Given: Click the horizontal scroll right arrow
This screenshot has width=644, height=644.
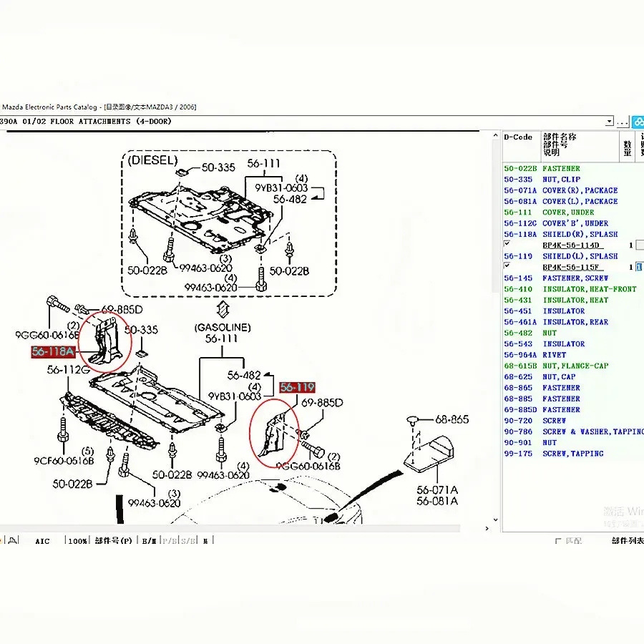Looking at the screenshot, I should tap(487, 529).
